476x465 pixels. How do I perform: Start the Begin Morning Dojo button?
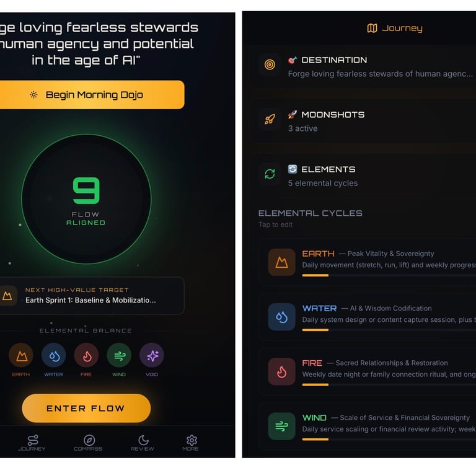89,95
